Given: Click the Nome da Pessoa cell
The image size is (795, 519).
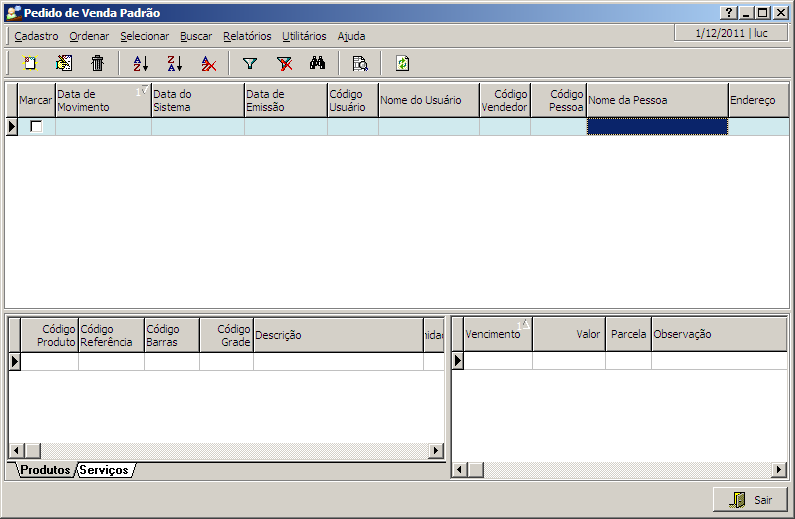Looking at the screenshot, I should (656, 127).
